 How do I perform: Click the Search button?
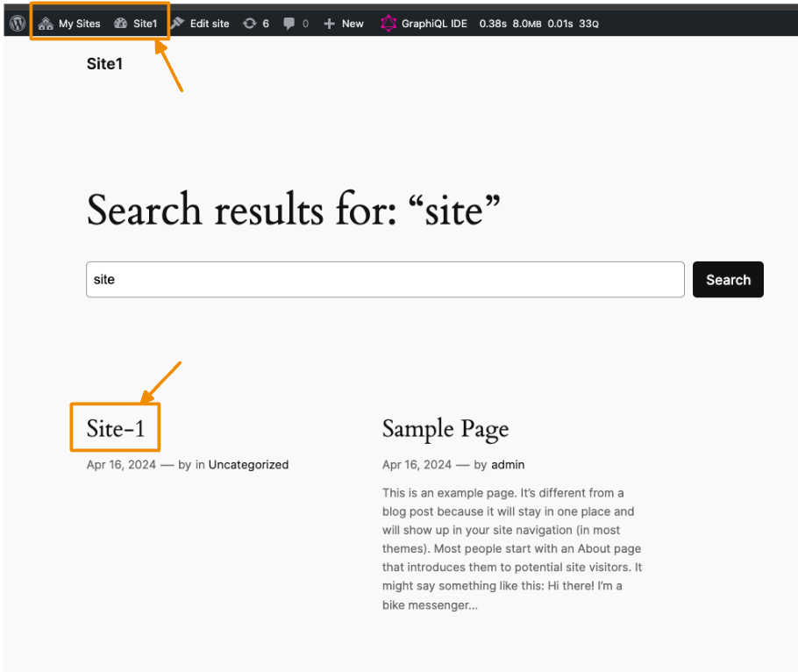tap(728, 279)
